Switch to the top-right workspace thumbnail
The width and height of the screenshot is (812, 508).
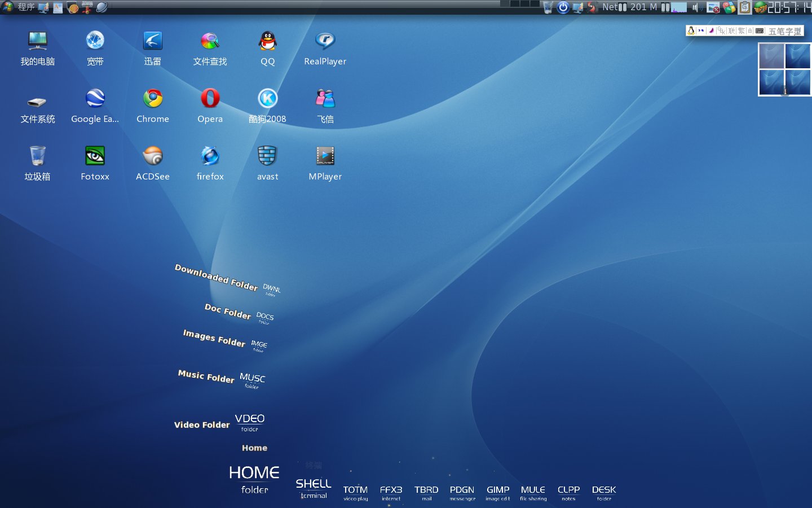coord(797,56)
